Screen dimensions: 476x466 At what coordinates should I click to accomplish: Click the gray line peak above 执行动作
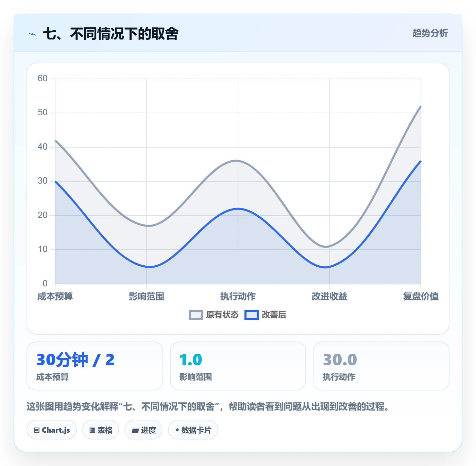coord(237,161)
